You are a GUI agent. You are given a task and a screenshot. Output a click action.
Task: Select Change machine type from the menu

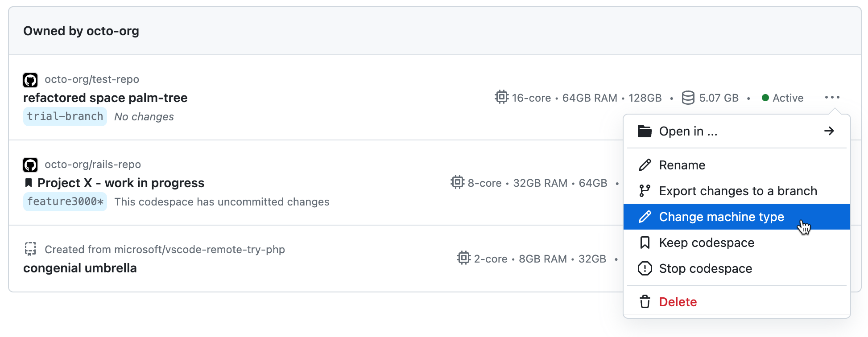[721, 217]
